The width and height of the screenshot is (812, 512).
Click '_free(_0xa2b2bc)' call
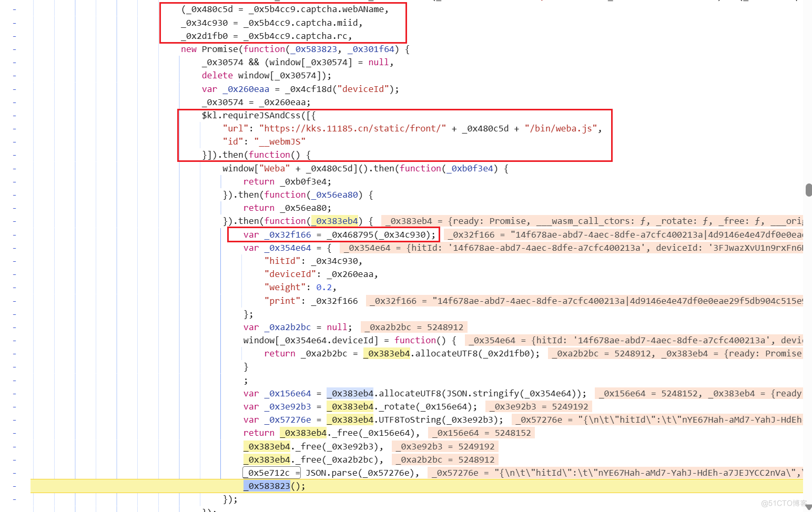[337, 460]
